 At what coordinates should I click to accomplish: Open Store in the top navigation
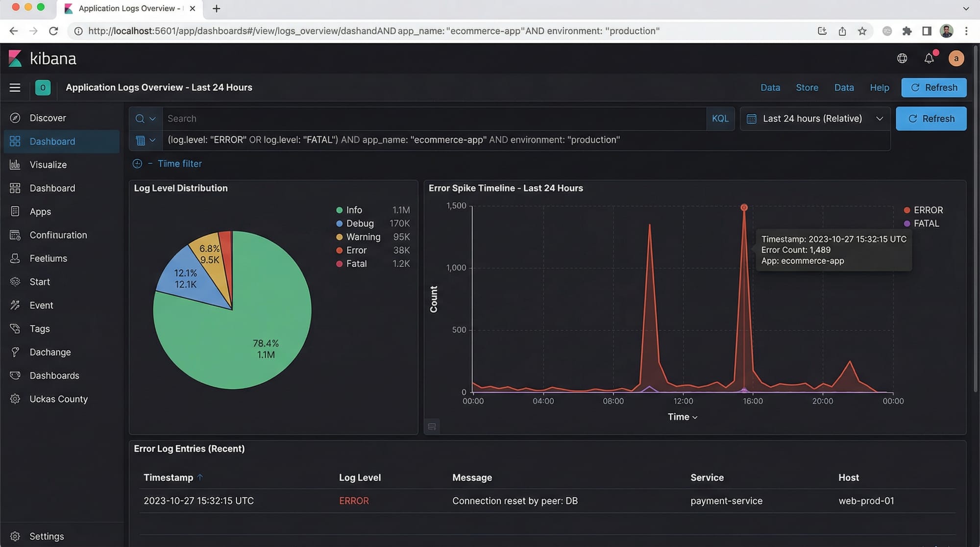coord(807,88)
